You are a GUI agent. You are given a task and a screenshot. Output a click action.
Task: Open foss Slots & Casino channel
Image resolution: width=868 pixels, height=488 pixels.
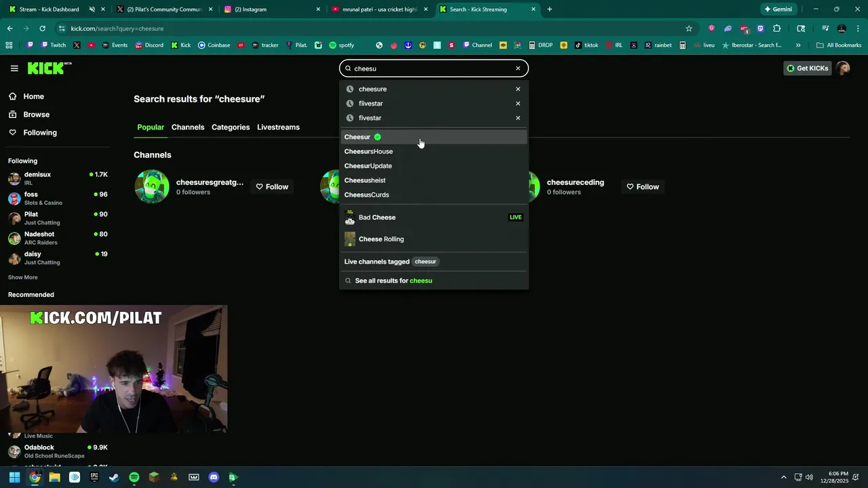click(58, 198)
